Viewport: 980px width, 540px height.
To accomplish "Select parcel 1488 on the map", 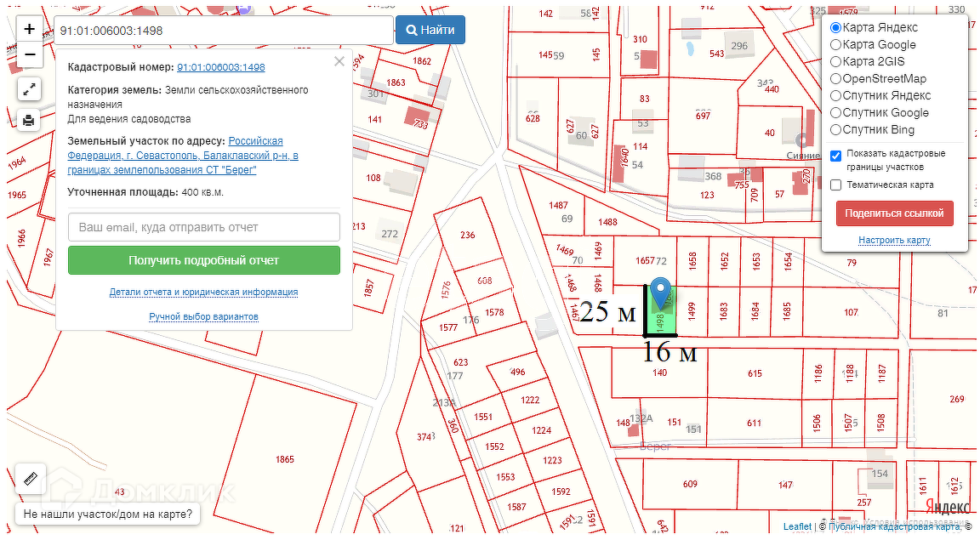I will pyautogui.click(x=607, y=221).
